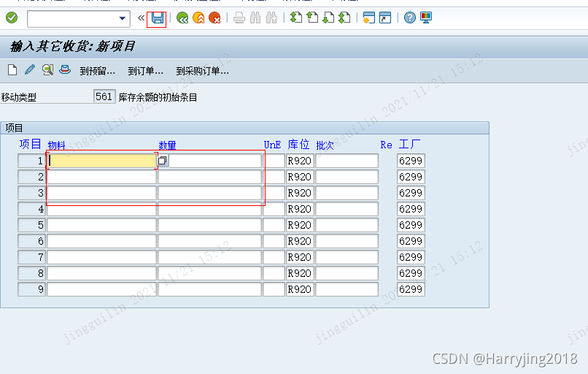Click the plant field 6299 in row 9
Viewport: 588px width, 374px height.
pos(411,289)
